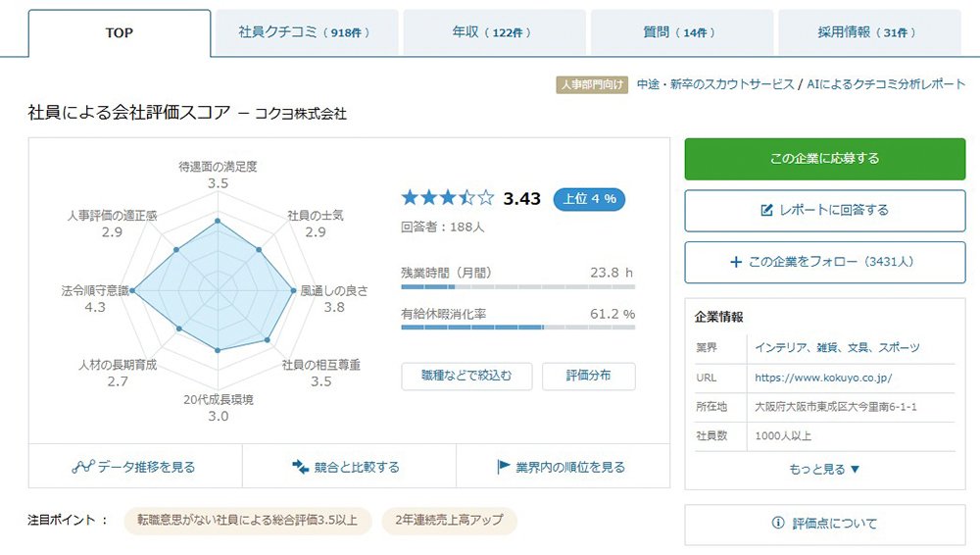980x555 pixels.
Task: Expand company info with もっと見る ▼
Action: click(x=824, y=470)
